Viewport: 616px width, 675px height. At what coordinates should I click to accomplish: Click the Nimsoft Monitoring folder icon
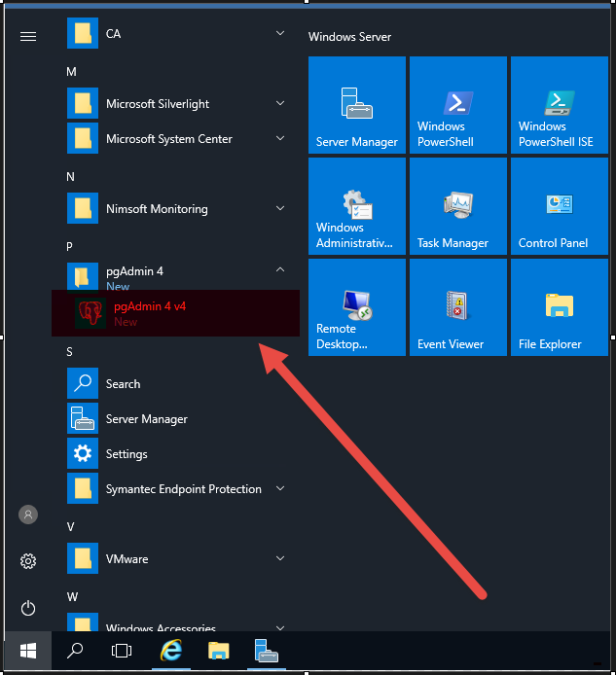click(83, 208)
